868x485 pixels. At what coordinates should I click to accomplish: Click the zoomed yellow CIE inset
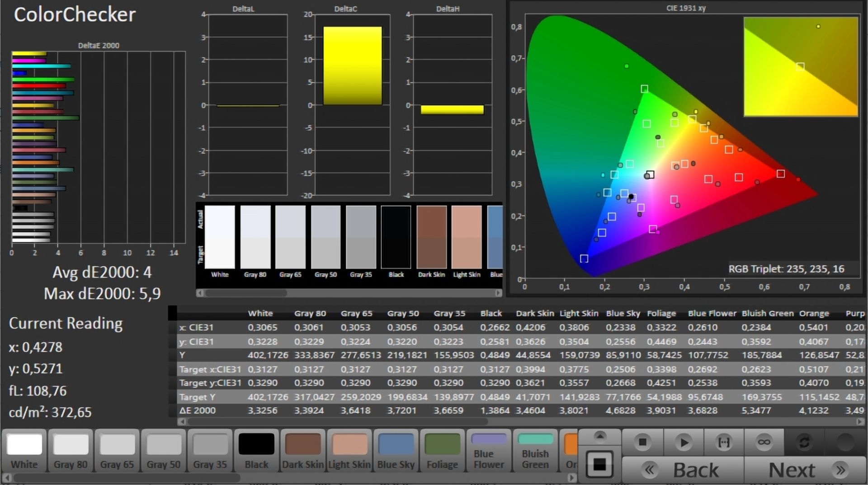pyautogui.click(x=801, y=67)
